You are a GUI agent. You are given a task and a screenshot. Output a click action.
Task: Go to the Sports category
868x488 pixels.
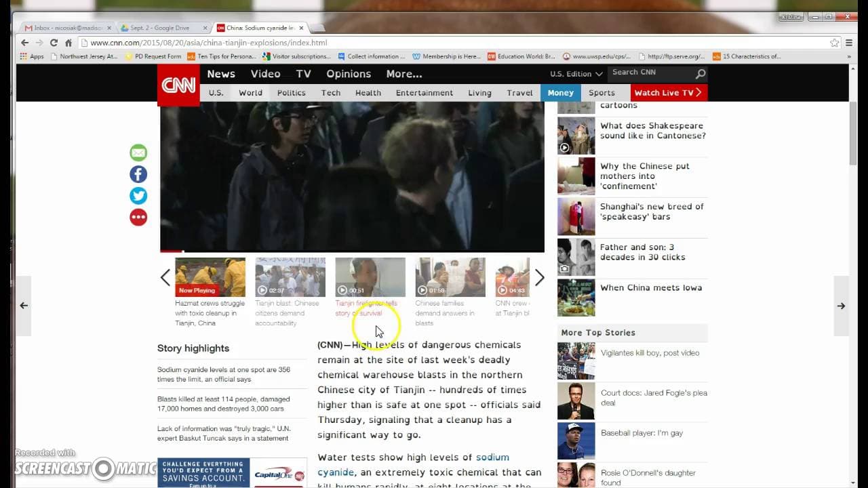click(x=601, y=93)
